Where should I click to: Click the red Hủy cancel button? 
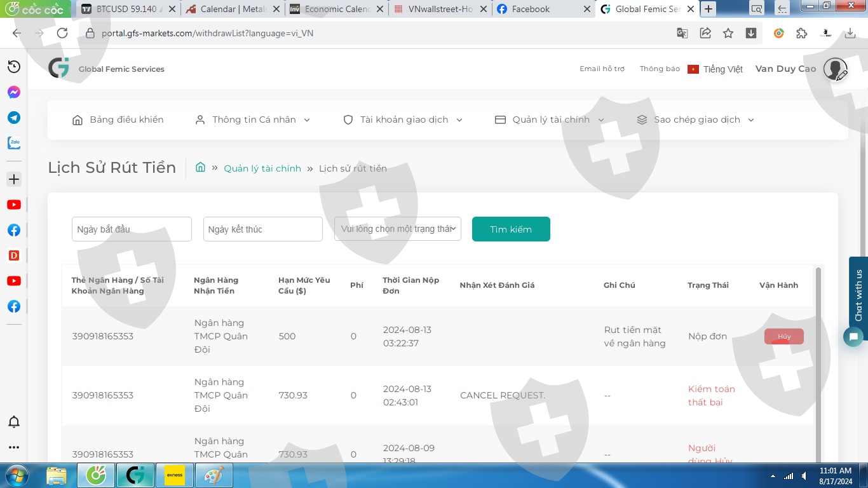coord(784,336)
